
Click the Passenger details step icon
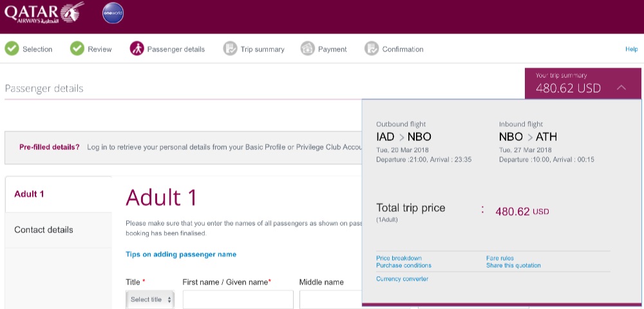coord(137,49)
